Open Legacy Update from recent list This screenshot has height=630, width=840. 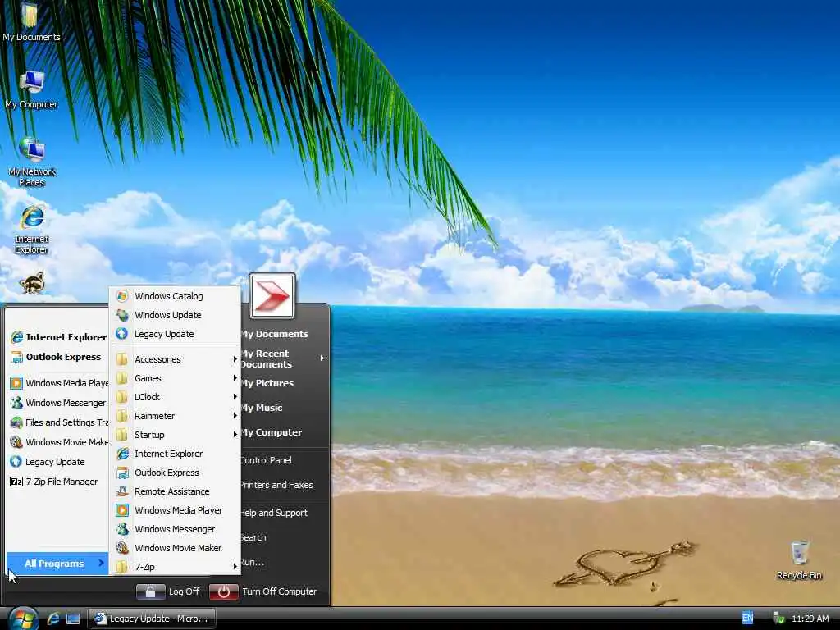click(x=58, y=462)
